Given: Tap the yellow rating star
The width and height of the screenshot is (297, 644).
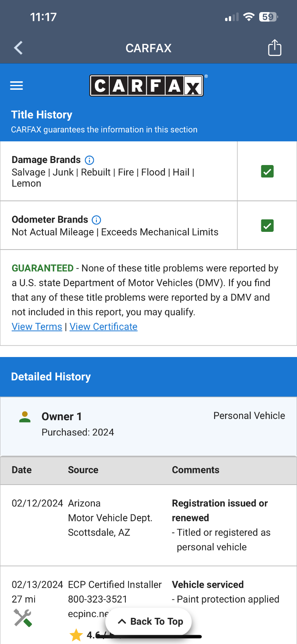Looking at the screenshot, I should pos(76,635).
